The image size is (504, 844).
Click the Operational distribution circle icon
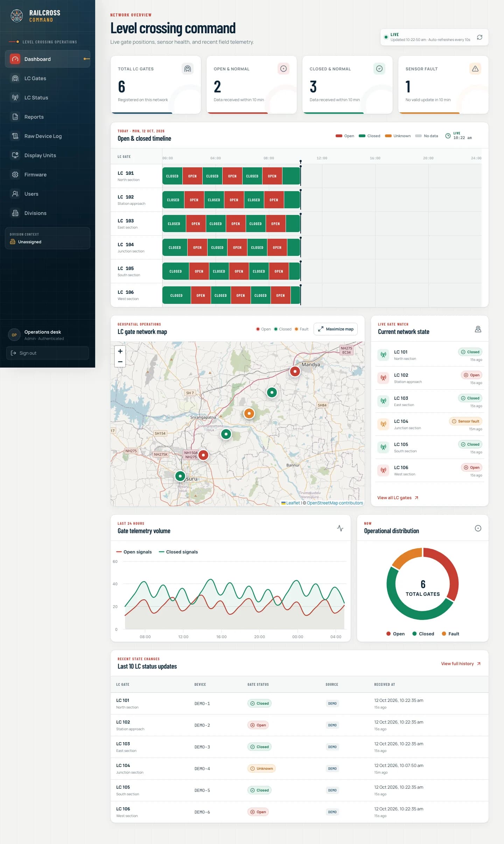tap(478, 528)
